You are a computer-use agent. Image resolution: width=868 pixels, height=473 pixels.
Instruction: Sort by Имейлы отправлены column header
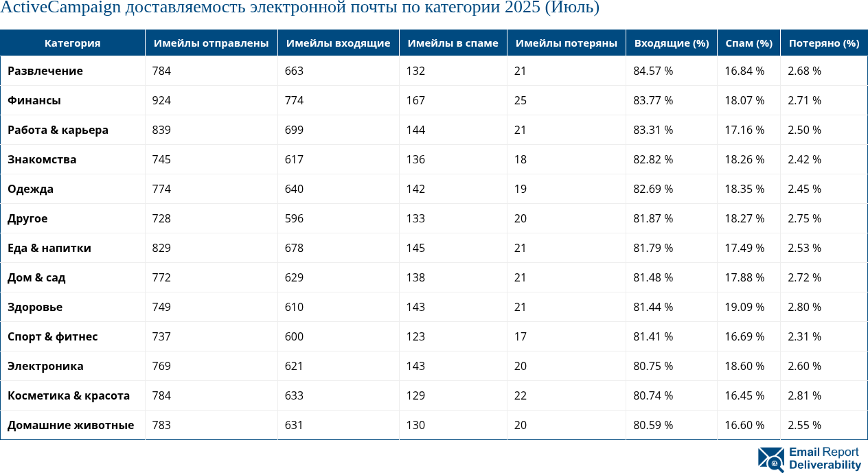211,43
